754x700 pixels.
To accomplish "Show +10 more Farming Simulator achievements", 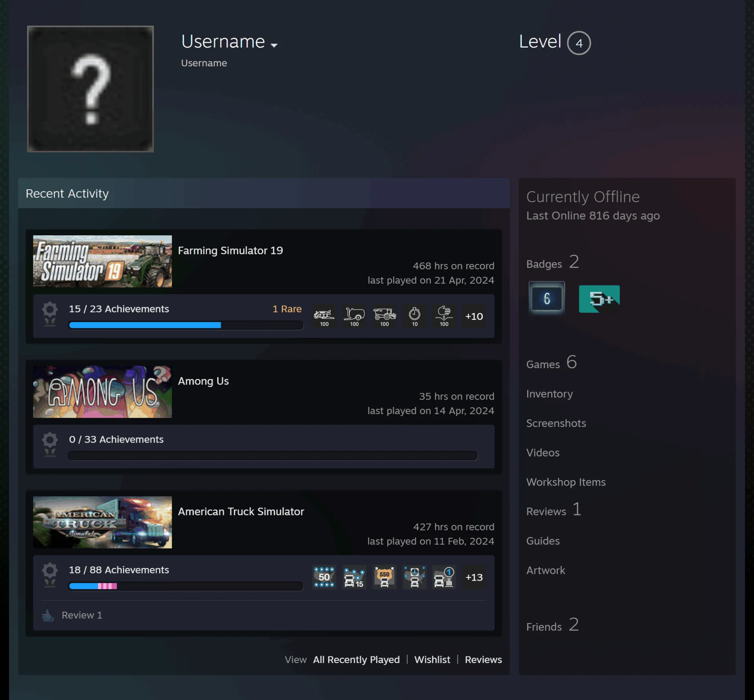I will (x=474, y=316).
